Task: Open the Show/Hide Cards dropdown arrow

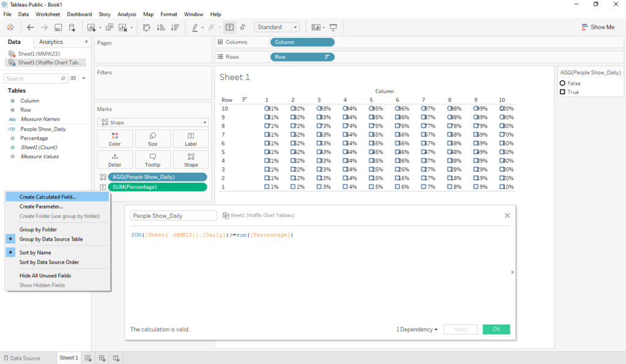Action: pyautogui.click(x=323, y=27)
